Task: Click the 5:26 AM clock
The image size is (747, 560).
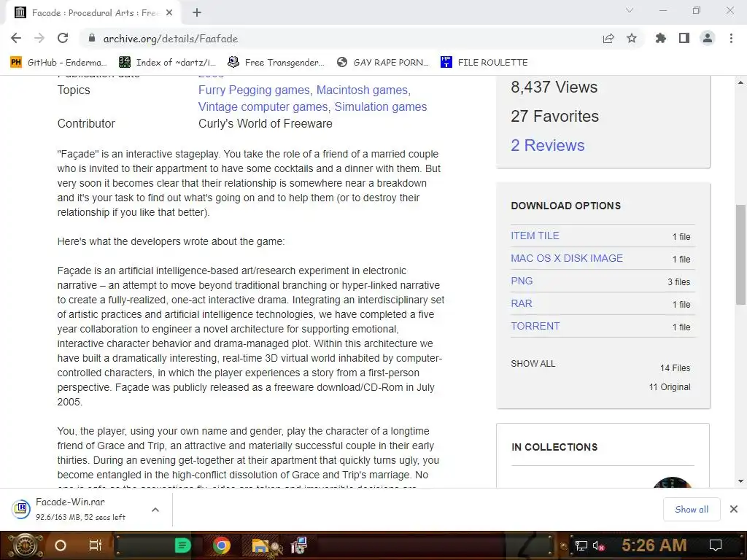Action: 654,545
